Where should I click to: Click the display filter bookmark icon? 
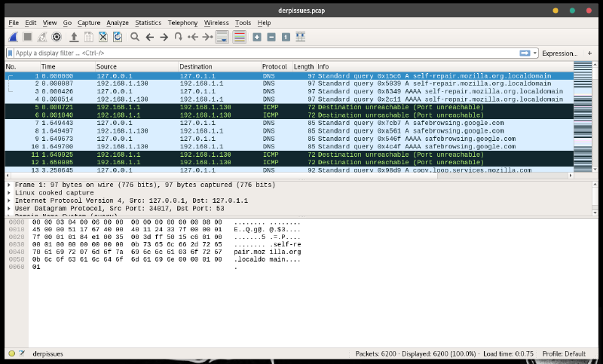click(10, 54)
